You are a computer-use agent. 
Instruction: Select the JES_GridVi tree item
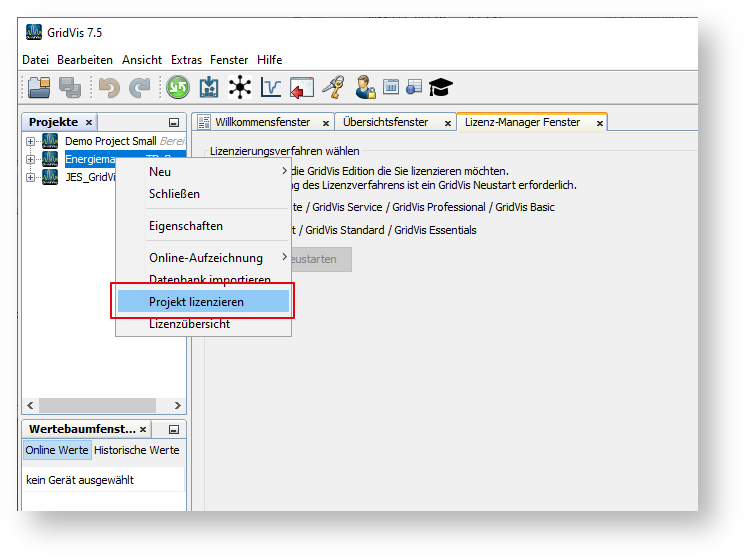click(x=90, y=177)
